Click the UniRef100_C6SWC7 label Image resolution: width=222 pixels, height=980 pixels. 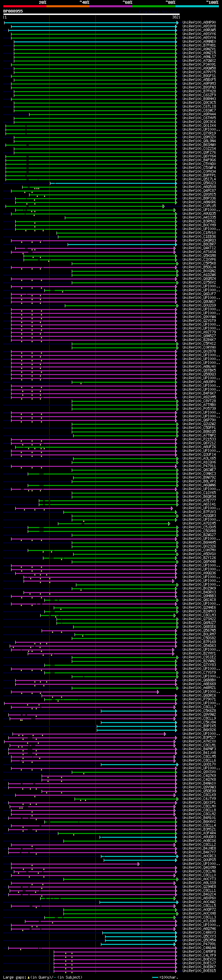pos(199,110)
